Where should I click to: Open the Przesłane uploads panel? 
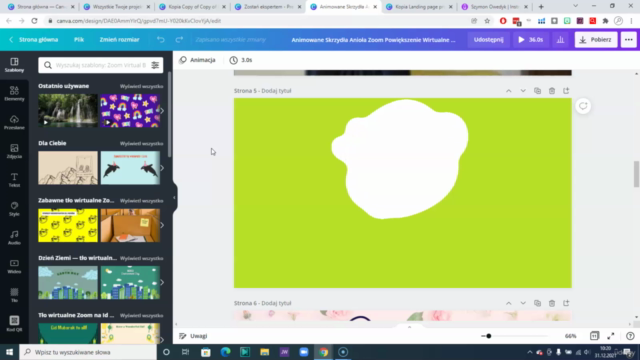coord(14,122)
